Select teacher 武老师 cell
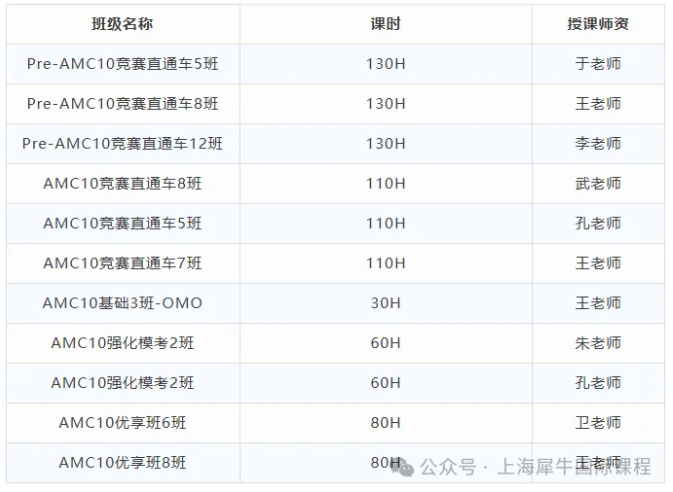673x492 pixels. click(598, 184)
